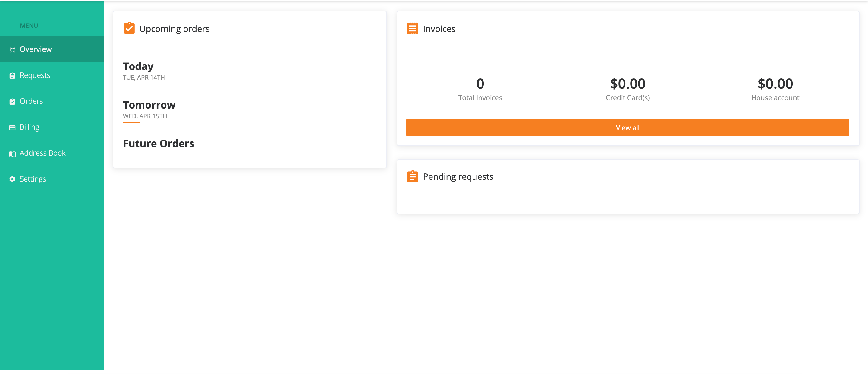
Task: Click the Today heading
Action: pyautogui.click(x=138, y=66)
